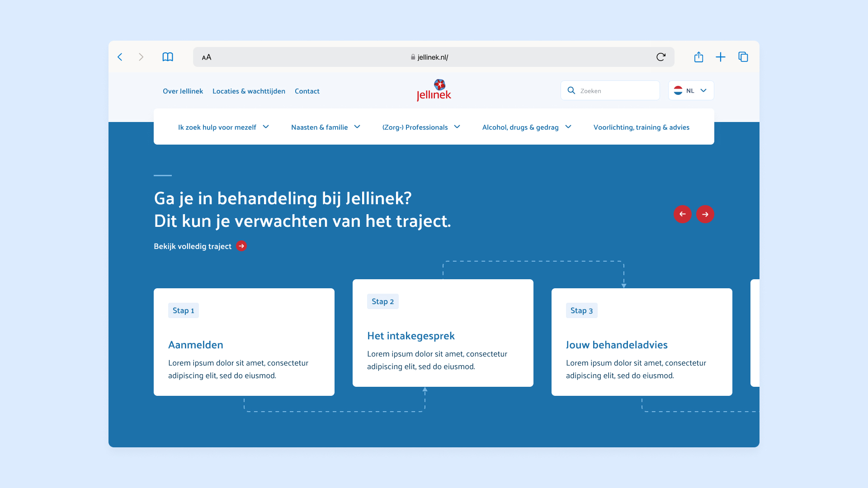Viewport: 868px width, 488px height.
Task: Open the AA reader text size button
Action: (x=207, y=57)
